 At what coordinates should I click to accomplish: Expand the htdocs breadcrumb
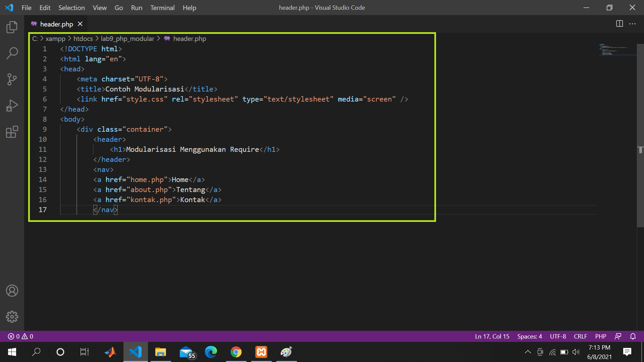tap(83, 39)
